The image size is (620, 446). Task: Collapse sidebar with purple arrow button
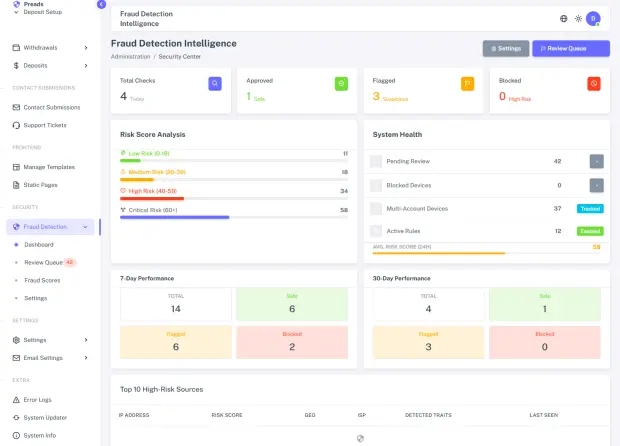click(101, 4)
